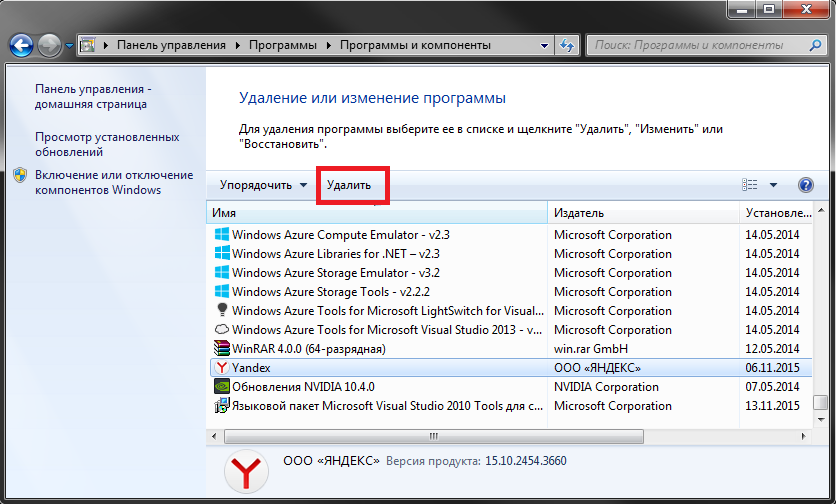This screenshot has height=504, width=836.
Task: Click version number 15.10.2454.3660
Action: point(526,461)
